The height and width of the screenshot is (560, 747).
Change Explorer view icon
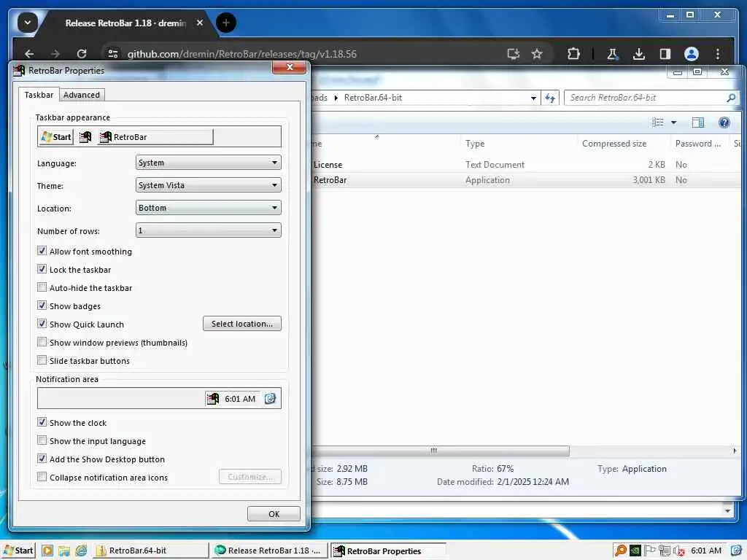pos(658,122)
